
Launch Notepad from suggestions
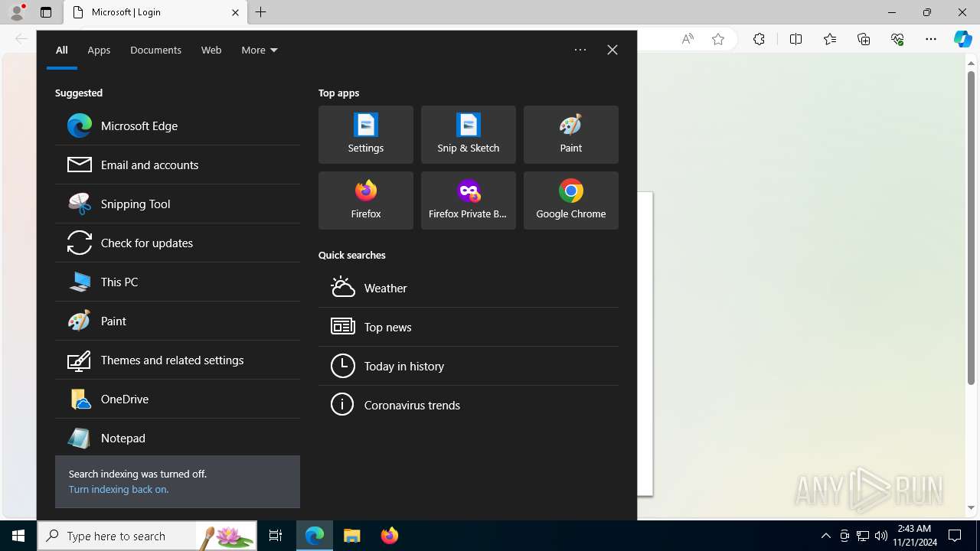[178, 438]
